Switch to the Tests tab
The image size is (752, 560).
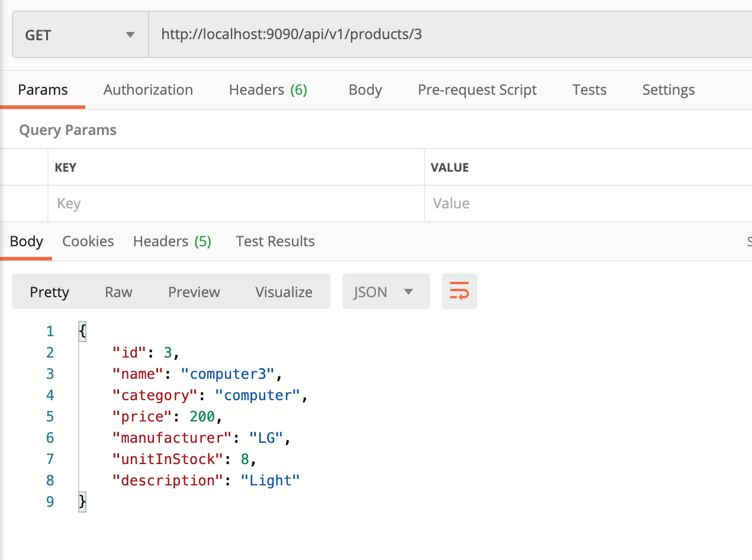coord(589,90)
